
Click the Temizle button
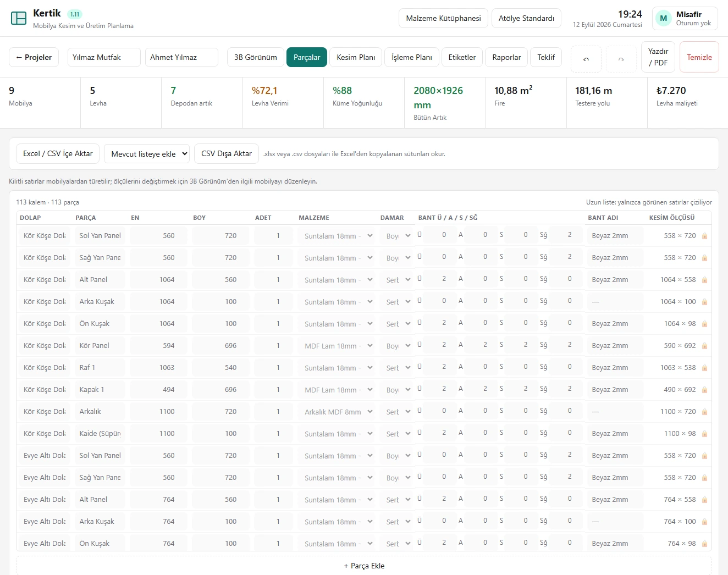[x=699, y=57]
